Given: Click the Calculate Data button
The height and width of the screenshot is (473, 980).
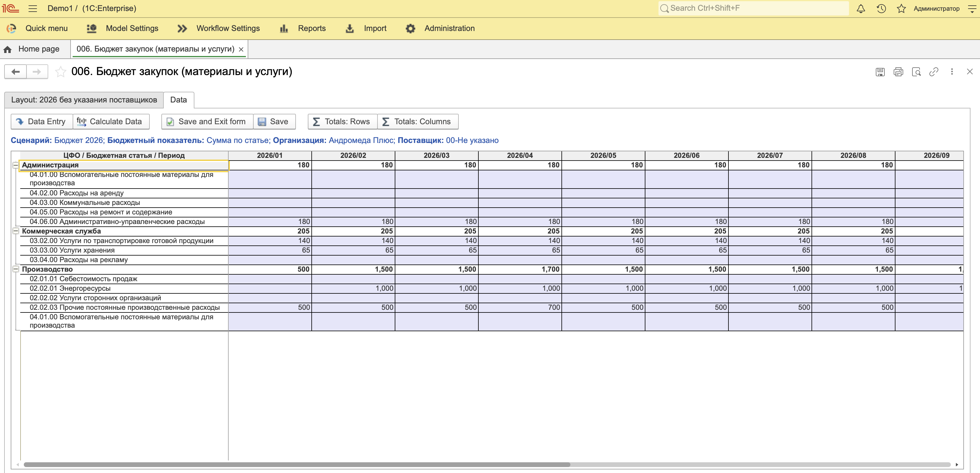Looking at the screenshot, I should tap(111, 122).
